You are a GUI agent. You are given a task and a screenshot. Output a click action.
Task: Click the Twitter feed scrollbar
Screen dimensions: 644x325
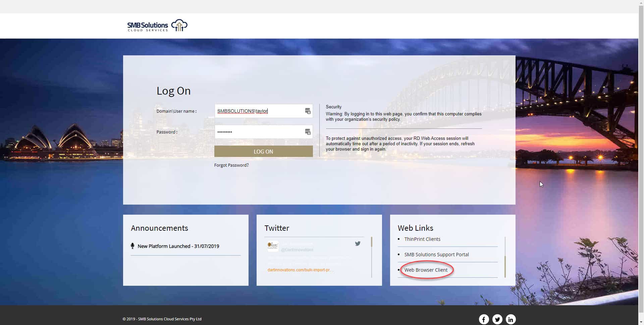point(372,242)
